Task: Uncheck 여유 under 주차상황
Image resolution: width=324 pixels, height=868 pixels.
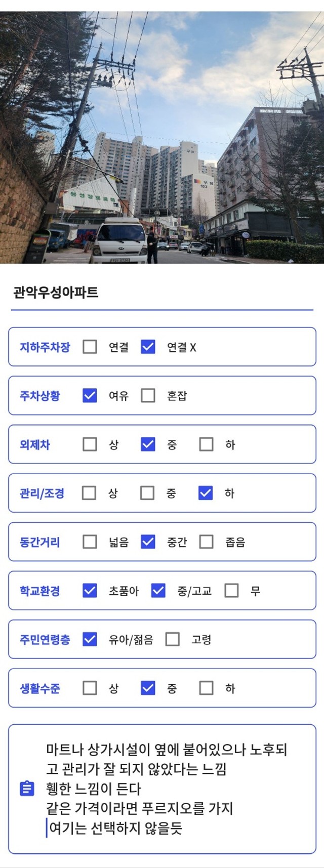Action: point(90,395)
